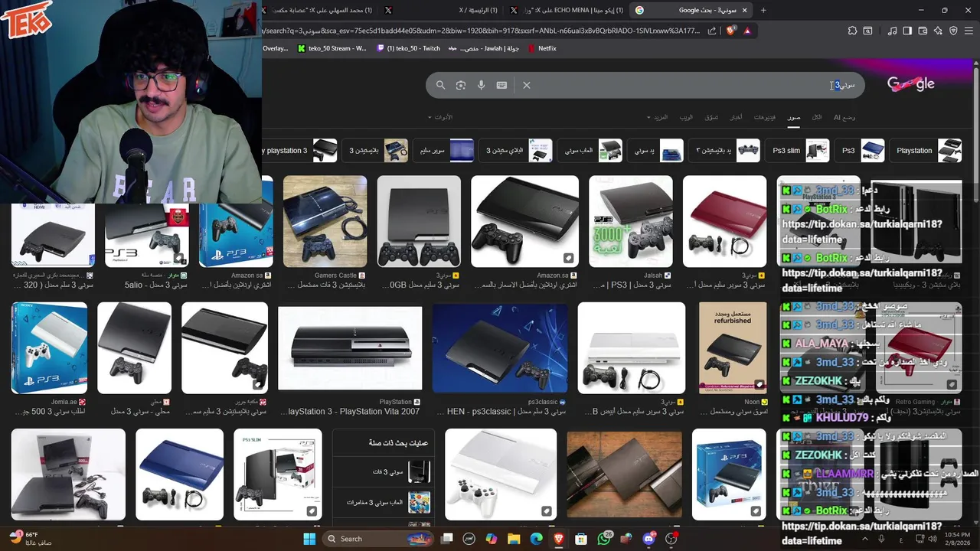
Task: Open the on-screen keyboard icon in search box
Action: 501,85
